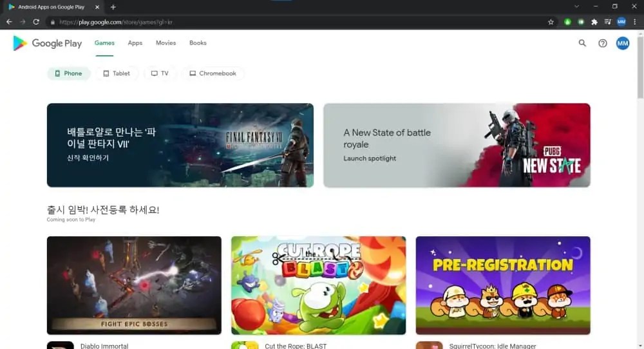The width and height of the screenshot is (644, 349).
Task: Reload the page with refresh icon
Action: [36, 22]
